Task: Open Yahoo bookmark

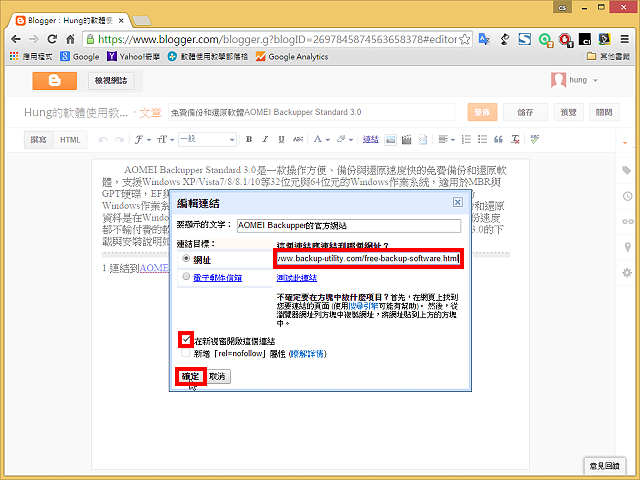Action: (133, 56)
